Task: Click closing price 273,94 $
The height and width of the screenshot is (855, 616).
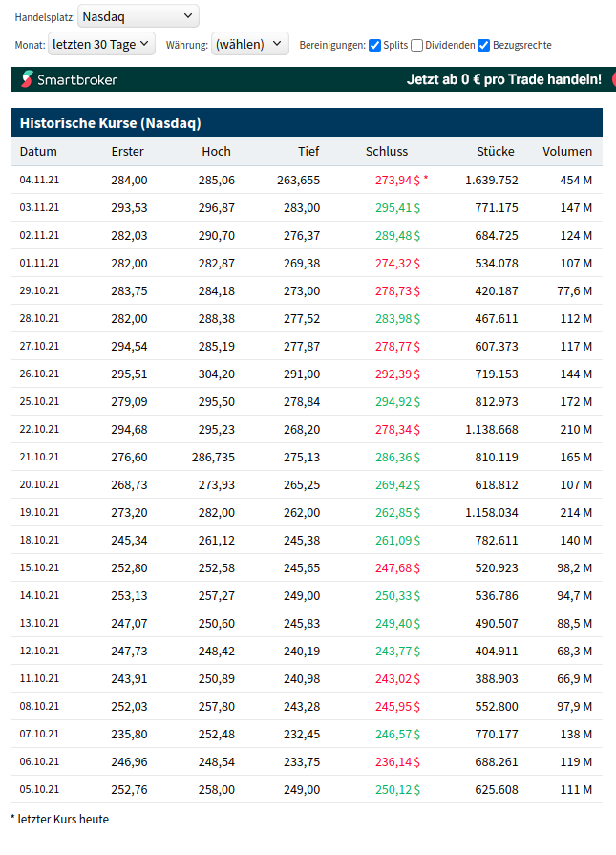Action: pyautogui.click(x=397, y=180)
